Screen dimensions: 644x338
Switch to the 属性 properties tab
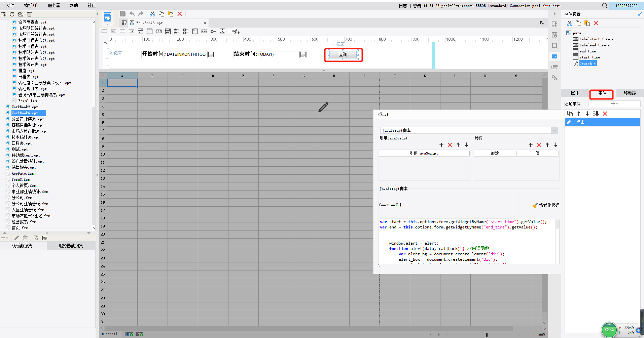pyautogui.click(x=575, y=93)
